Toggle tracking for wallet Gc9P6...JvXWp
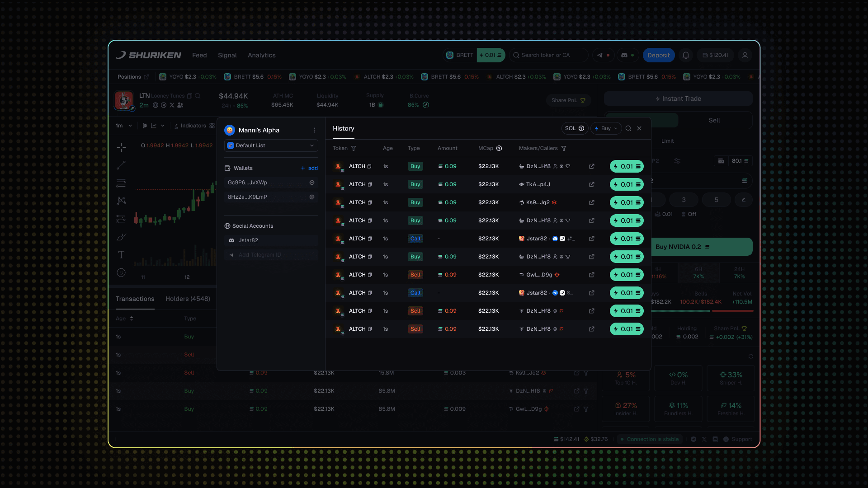This screenshot has width=868, height=488. click(312, 183)
